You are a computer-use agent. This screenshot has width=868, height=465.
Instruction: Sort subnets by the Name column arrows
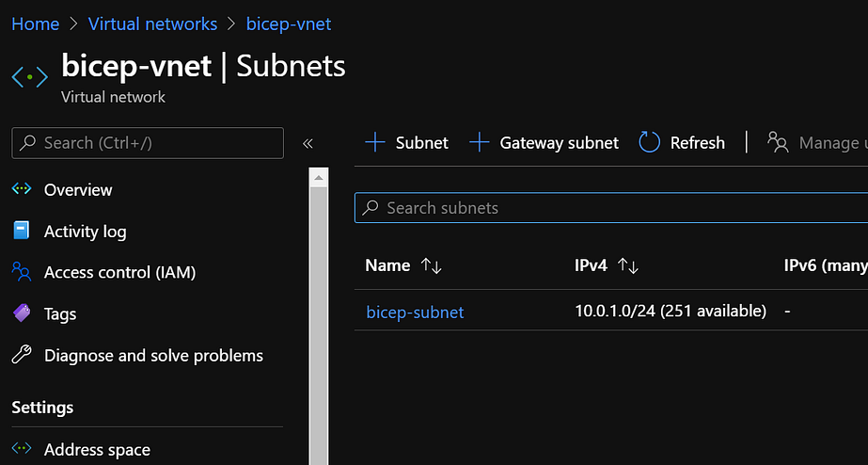[432, 266]
